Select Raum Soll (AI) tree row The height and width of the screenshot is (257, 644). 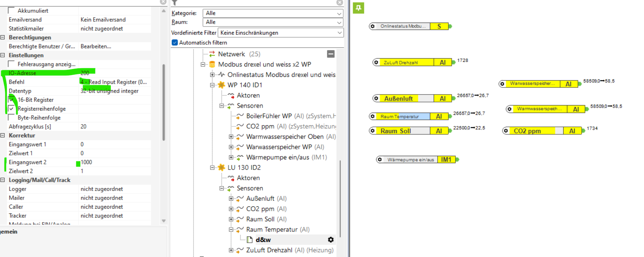point(266,219)
